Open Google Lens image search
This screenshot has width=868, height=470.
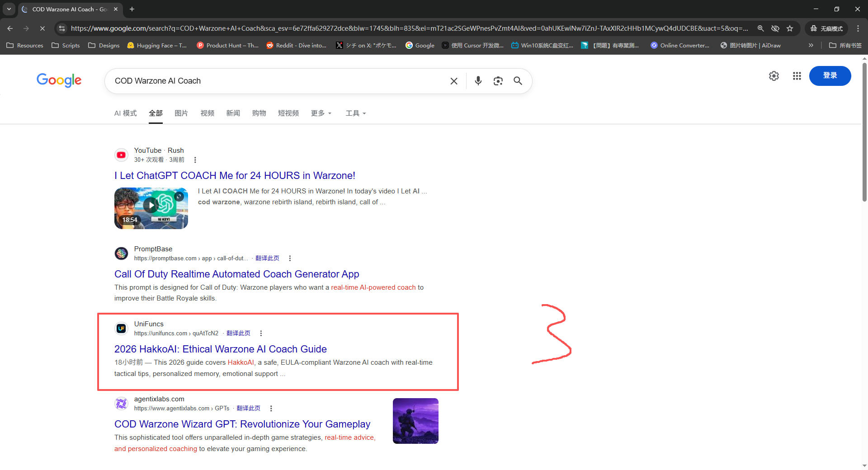click(x=498, y=81)
